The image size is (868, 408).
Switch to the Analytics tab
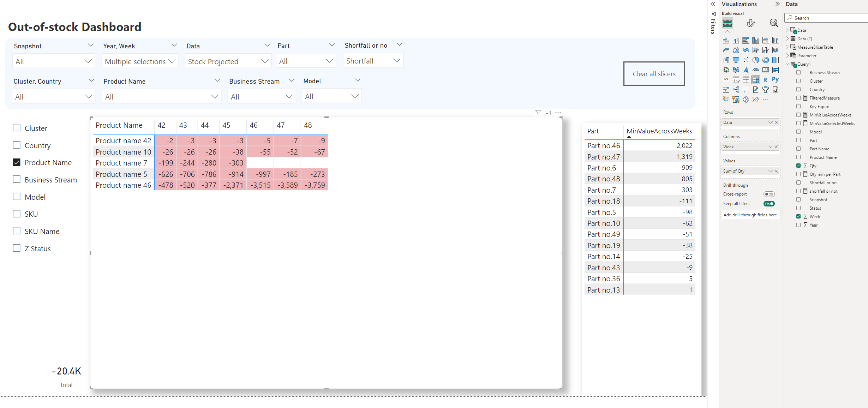[774, 23]
